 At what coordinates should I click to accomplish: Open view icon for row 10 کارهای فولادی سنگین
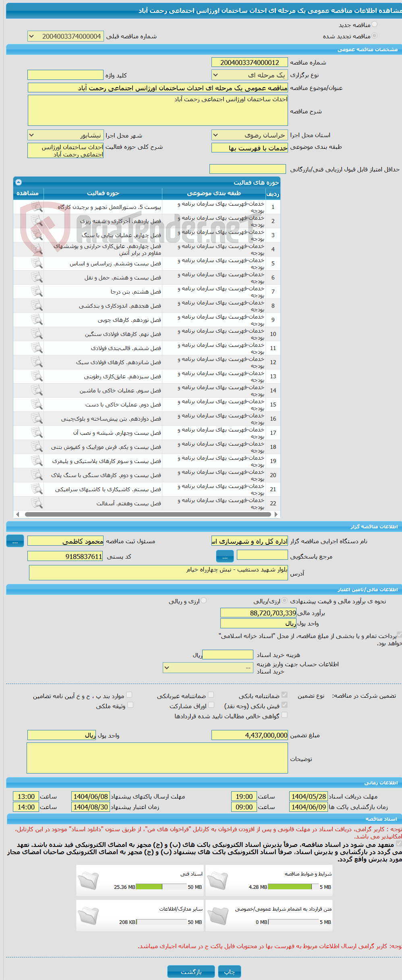(x=37, y=334)
